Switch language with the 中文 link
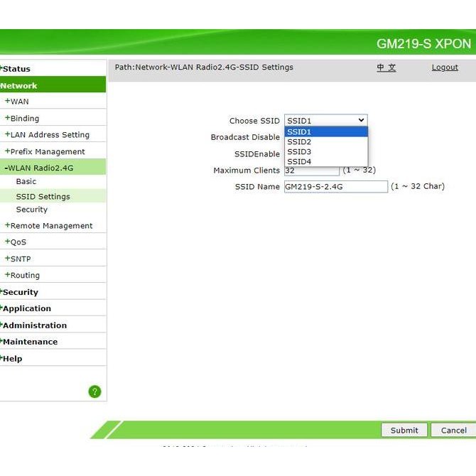476x476 pixels. pos(386,67)
